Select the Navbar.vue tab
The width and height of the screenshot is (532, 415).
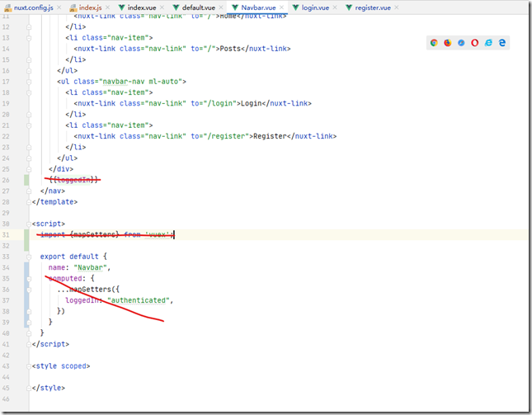coord(258,7)
